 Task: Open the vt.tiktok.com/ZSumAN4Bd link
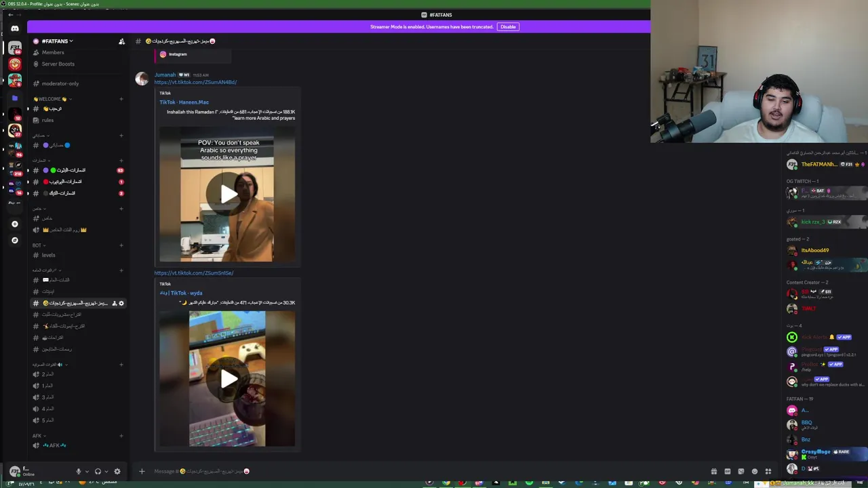195,82
